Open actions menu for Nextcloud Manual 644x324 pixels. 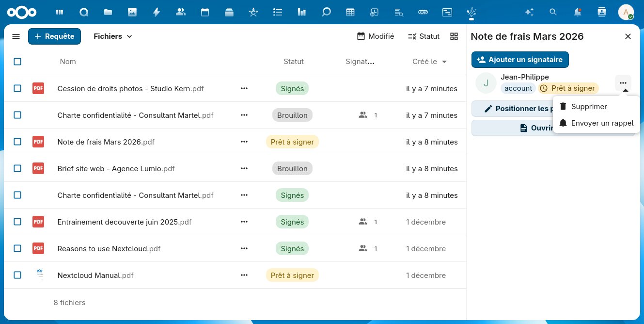click(244, 275)
